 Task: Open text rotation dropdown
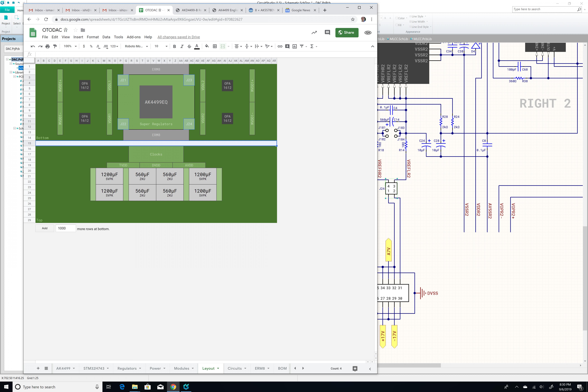[x=269, y=46]
